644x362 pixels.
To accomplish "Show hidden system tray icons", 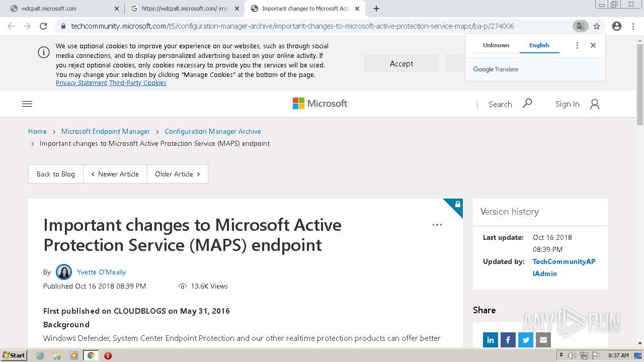I will 561,355.
